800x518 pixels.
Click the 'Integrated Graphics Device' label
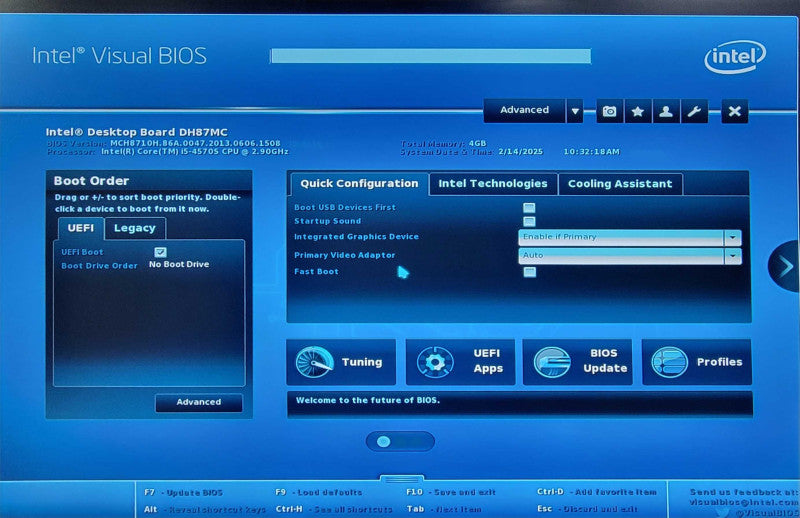coord(356,237)
